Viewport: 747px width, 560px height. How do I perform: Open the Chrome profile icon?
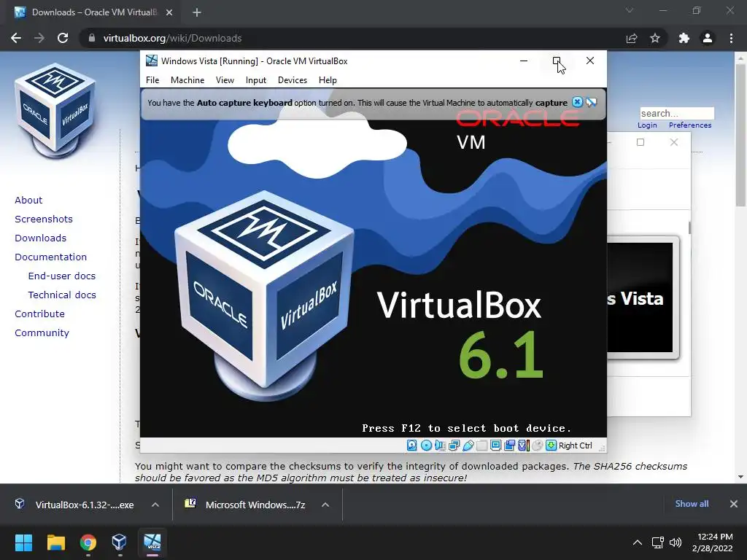[708, 38]
